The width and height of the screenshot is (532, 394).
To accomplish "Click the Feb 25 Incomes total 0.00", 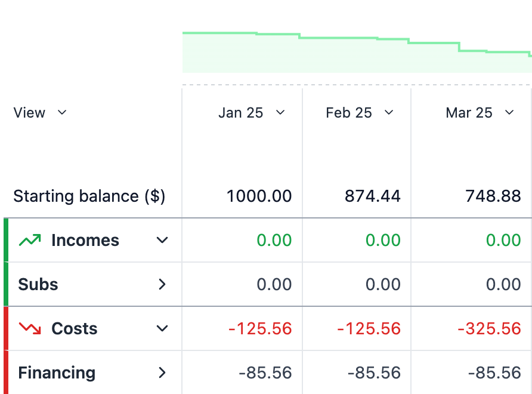I will click(x=383, y=241).
